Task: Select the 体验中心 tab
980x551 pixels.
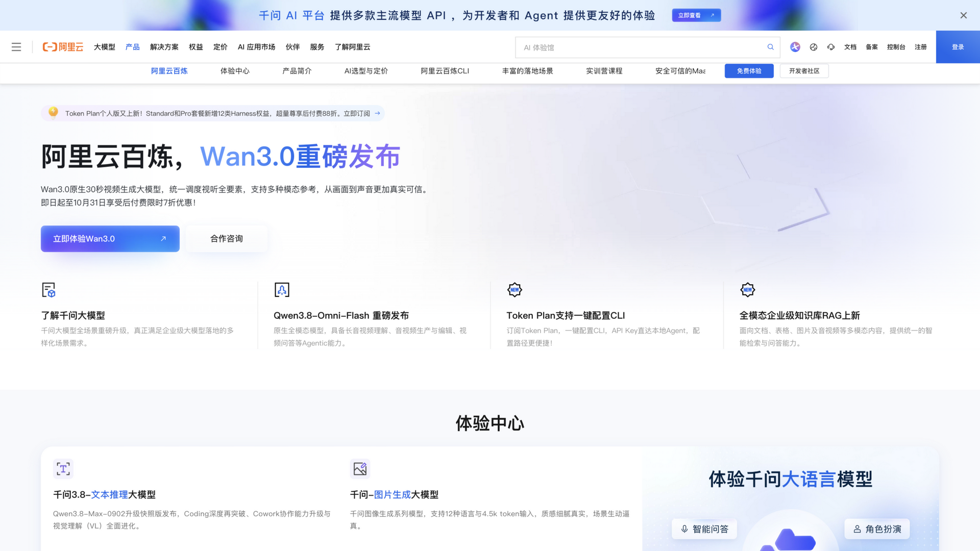Action: tap(235, 71)
